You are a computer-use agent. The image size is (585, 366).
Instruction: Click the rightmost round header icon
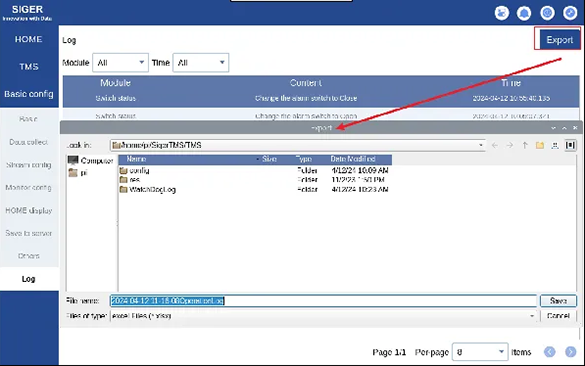click(570, 13)
